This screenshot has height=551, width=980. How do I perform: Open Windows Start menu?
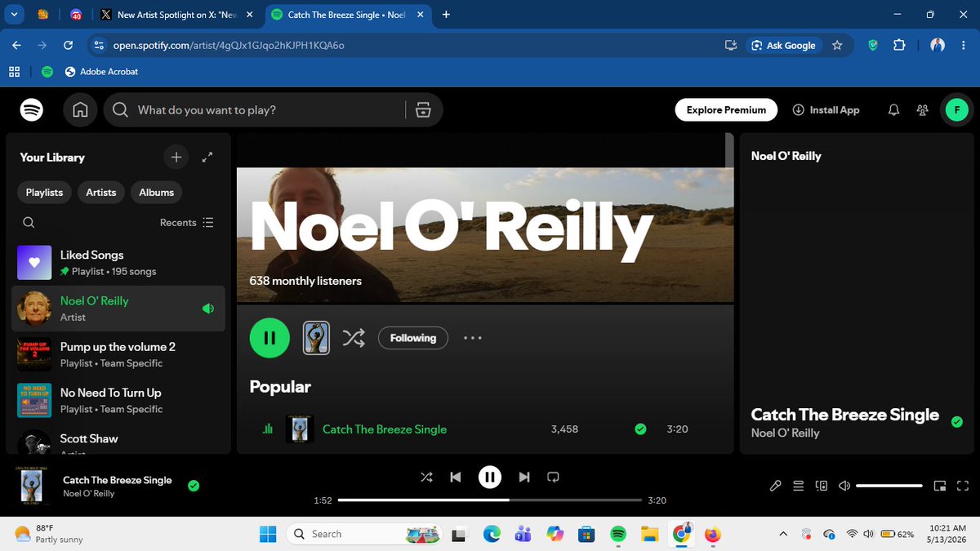(x=268, y=534)
